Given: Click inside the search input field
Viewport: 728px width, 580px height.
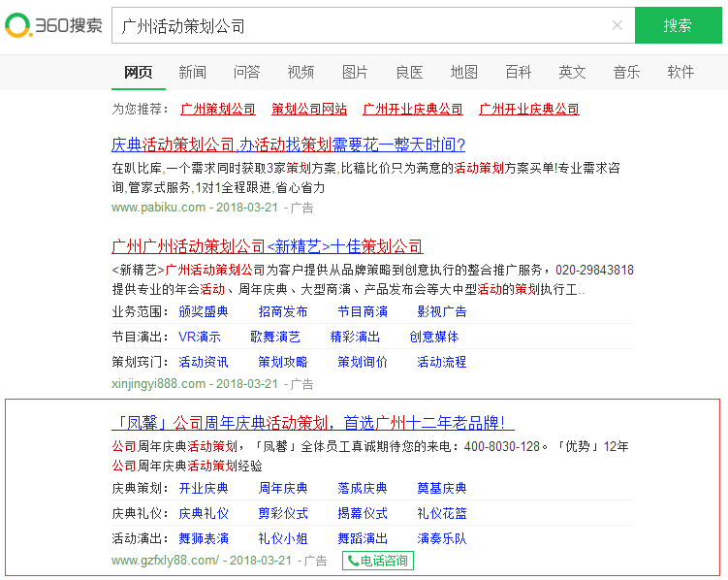Looking at the screenshot, I should pyautogui.click(x=359, y=25).
